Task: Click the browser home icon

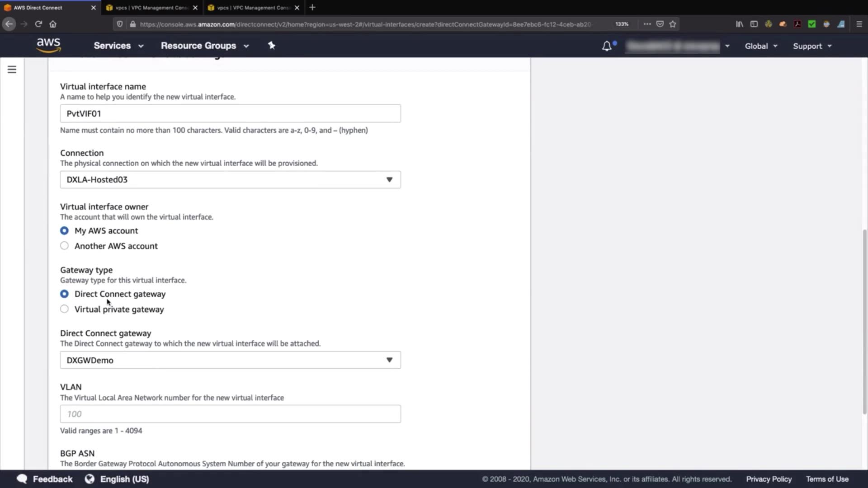Action: tap(53, 24)
